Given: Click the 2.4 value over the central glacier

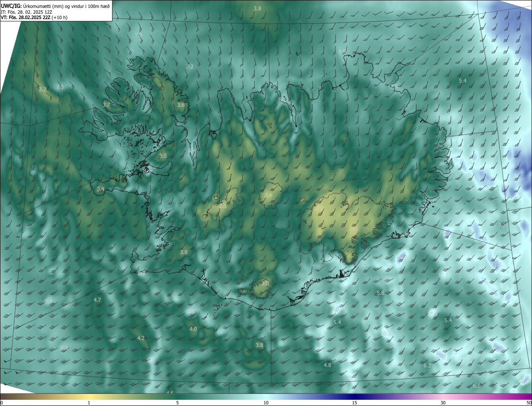Looking at the screenshot, I should coord(268,196).
